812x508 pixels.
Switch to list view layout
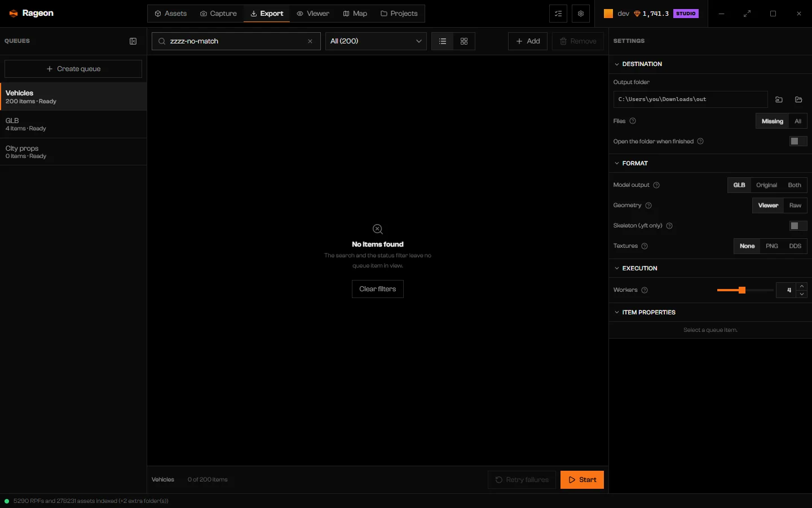pyautogui.click(x=443, y=41)
